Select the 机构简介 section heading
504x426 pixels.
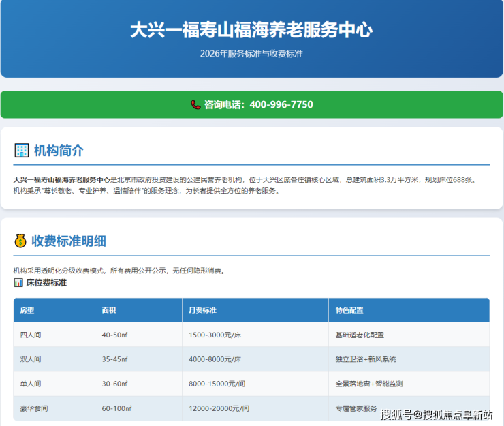(59, 151)
